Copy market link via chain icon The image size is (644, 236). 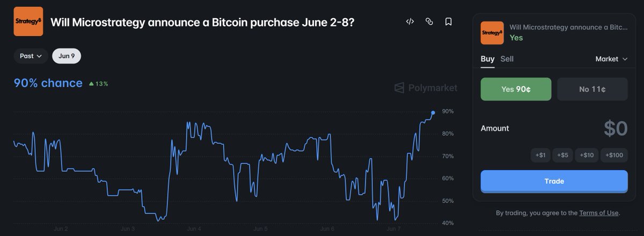point(429,22)
